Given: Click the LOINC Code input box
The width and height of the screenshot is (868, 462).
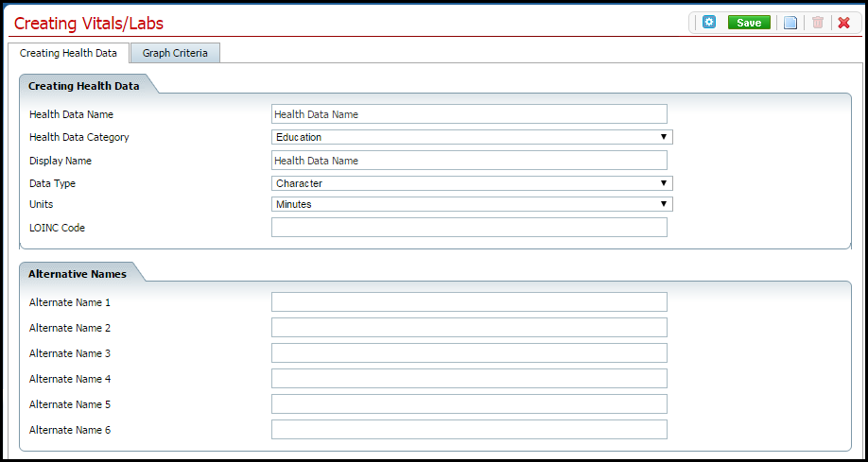Looking at the screenshot, I should point(469,228).
